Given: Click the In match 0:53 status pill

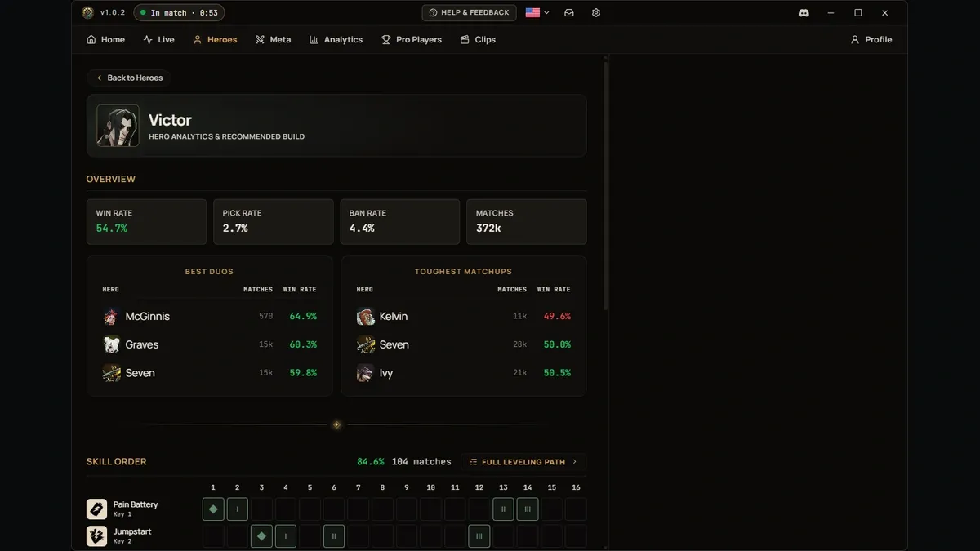Looking at the screenshot, I should 179,13.
